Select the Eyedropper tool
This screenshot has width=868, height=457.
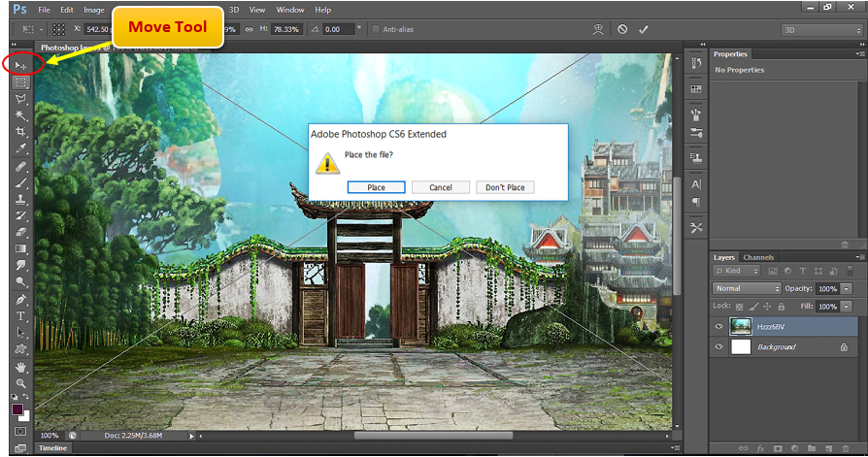tap(20, 148)
